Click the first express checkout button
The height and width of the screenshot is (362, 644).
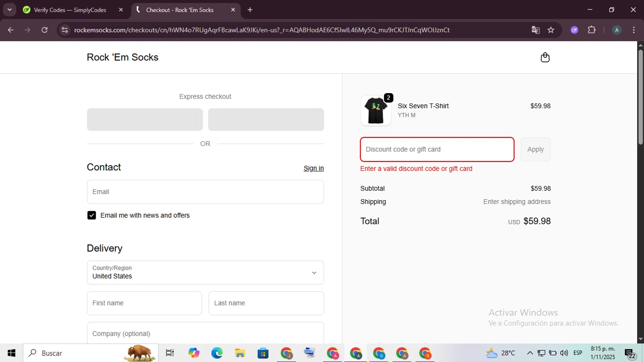[x=145, y=119]
